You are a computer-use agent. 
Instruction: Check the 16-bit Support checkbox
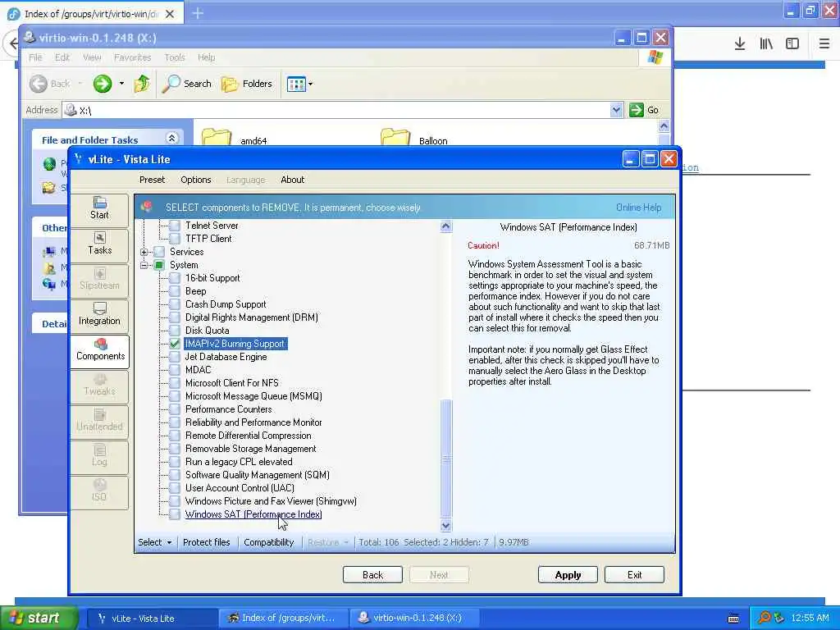pos(175,278)
